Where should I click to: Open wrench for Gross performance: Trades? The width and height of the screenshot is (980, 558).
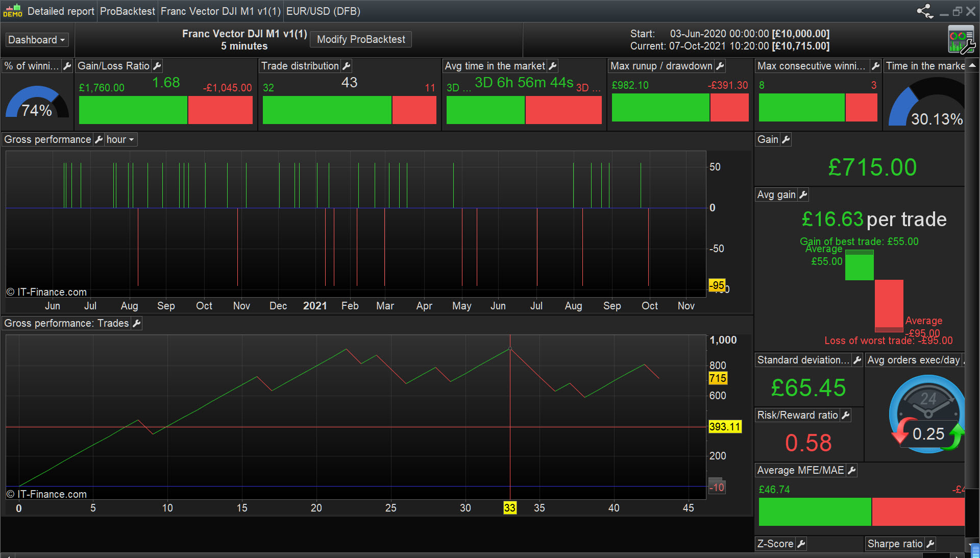(x=136, y=323)
